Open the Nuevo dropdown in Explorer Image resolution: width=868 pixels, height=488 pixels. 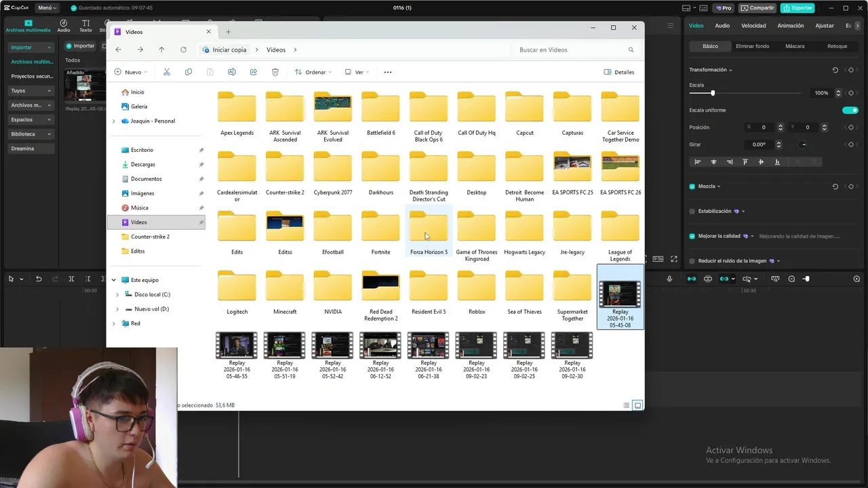(x=131, y=72)
